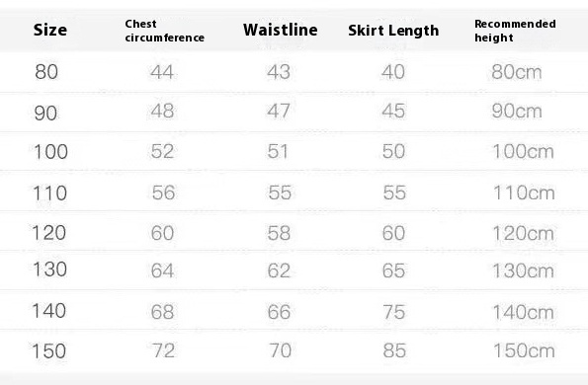
Task: Click the Size column header
Action: pyautogui.click(x=50, y=30)
